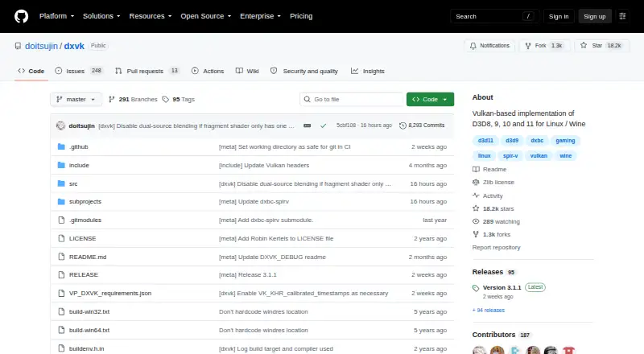Select the Code tab
The width and height of the screenshot is (644, 354).
31,71
